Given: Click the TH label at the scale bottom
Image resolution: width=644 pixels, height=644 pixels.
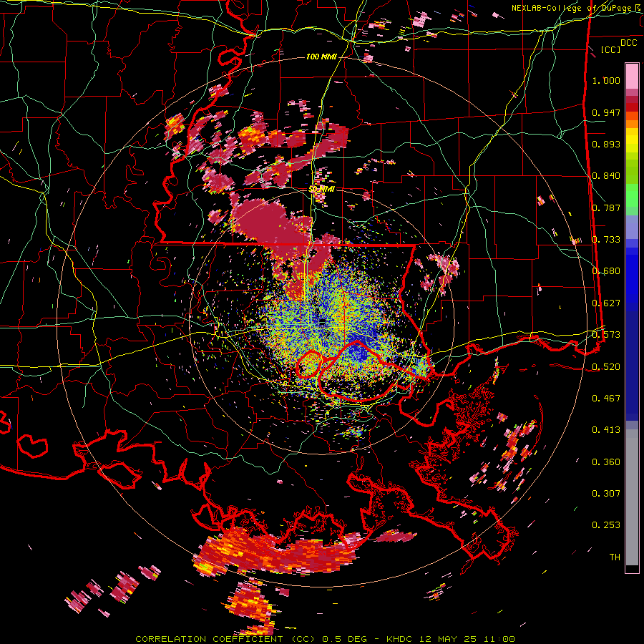Looking at the screenshot, I should pos(615,557).
